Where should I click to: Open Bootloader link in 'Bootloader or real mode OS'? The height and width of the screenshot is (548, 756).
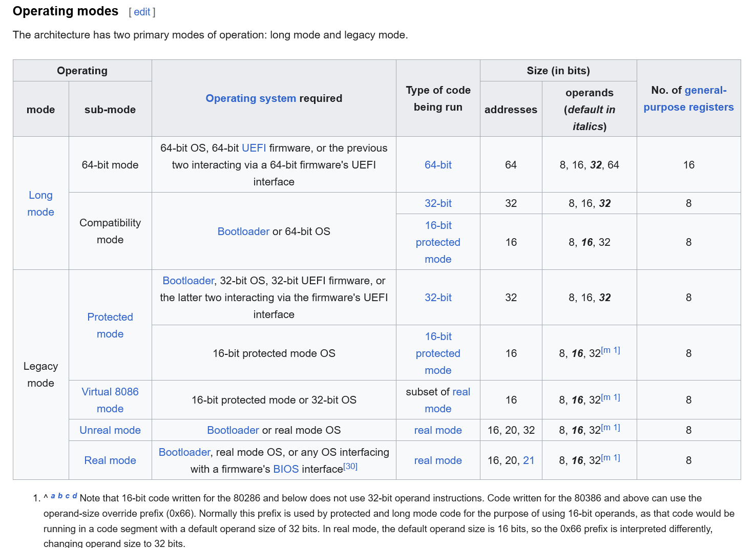(x=233, y=430)
